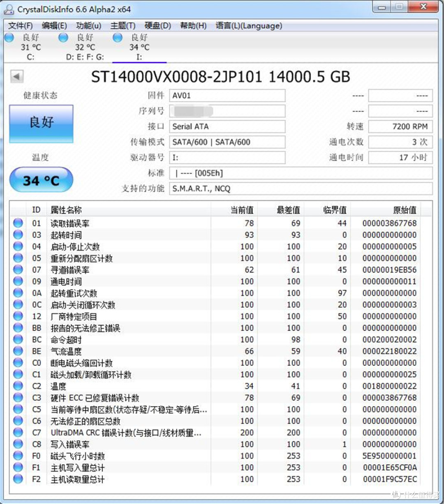Screen dimensions: 444x504
Task: Click the status dot for attribute C5
Action: coord(18,409)
